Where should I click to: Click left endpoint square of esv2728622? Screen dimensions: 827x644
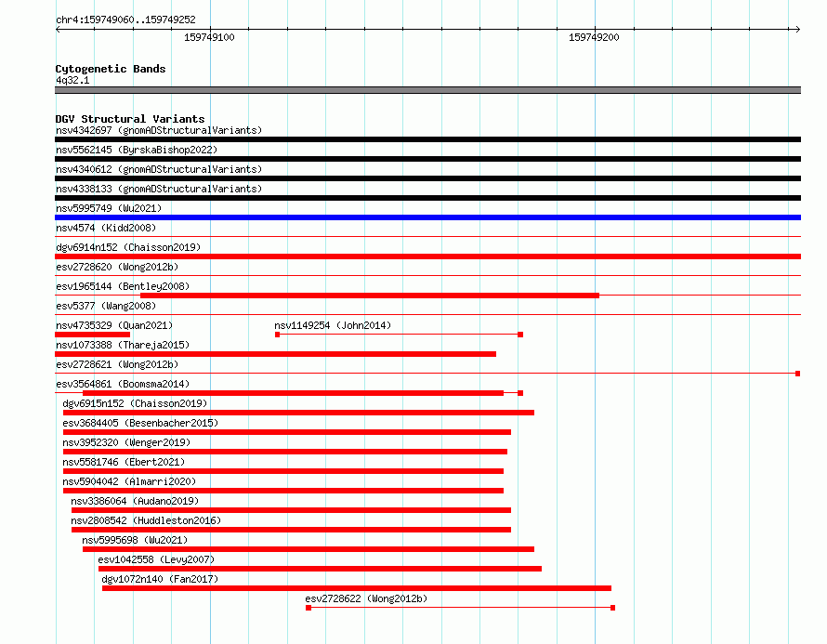click(308, 608)
